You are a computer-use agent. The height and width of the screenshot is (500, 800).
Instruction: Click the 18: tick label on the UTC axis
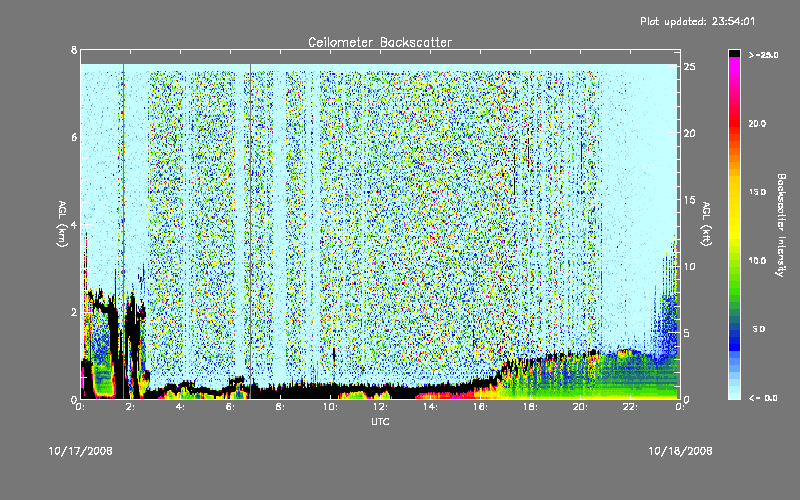pos(530,407)
